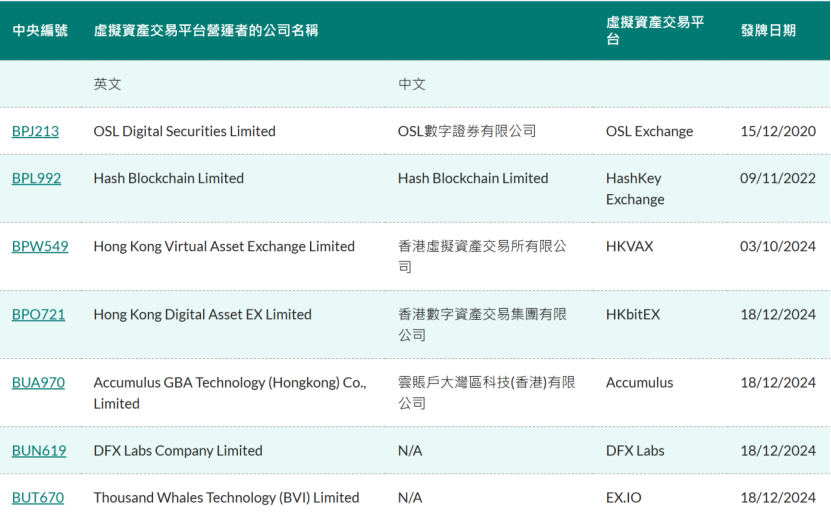Click the 中央編號 column header

tap(40, 31)
